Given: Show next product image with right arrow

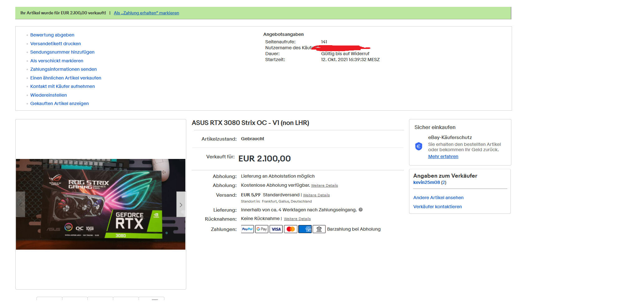Looking at the screenshot, I should [x=181, y=205].
